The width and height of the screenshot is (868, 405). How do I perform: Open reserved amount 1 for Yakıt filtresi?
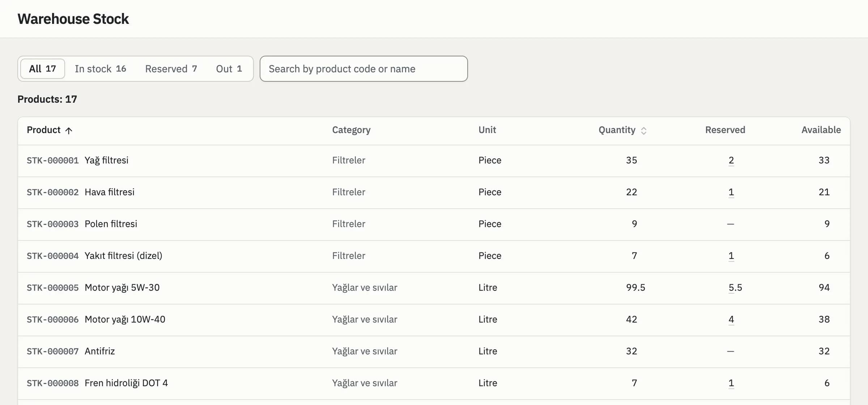click(x=731, y=256)
